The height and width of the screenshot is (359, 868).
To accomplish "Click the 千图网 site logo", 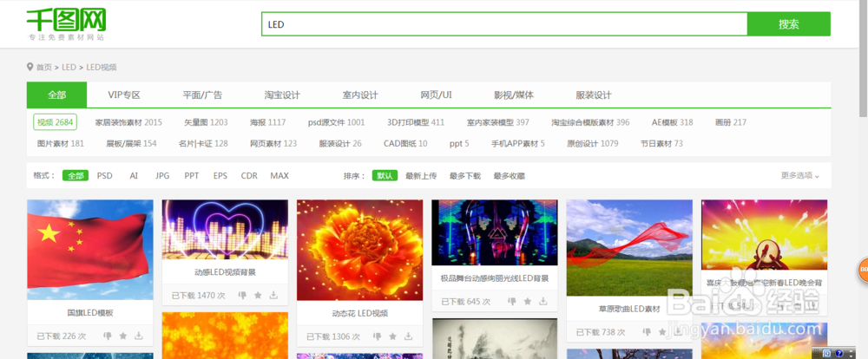I will (66, 23).
